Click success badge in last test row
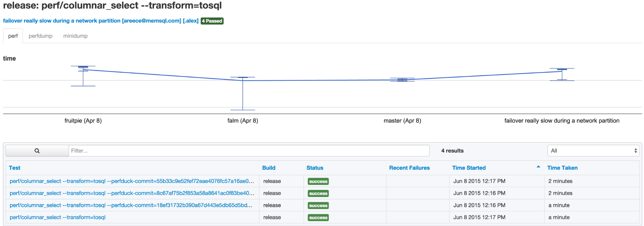The image size is (644, 226). (318, 218)
